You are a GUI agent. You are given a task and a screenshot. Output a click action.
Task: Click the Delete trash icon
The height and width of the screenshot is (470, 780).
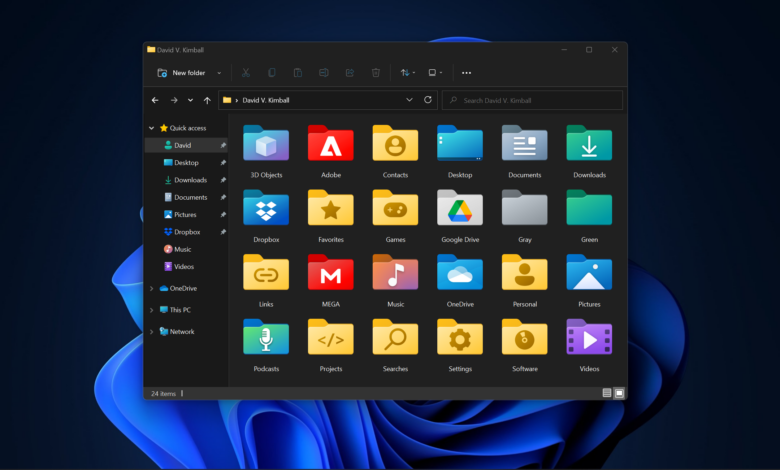[376, 73]
